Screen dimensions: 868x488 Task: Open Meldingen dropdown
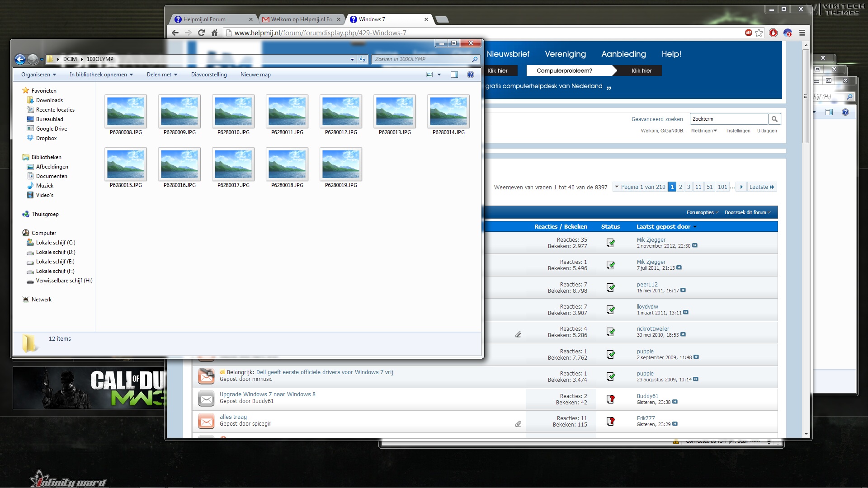click(704, 131)
